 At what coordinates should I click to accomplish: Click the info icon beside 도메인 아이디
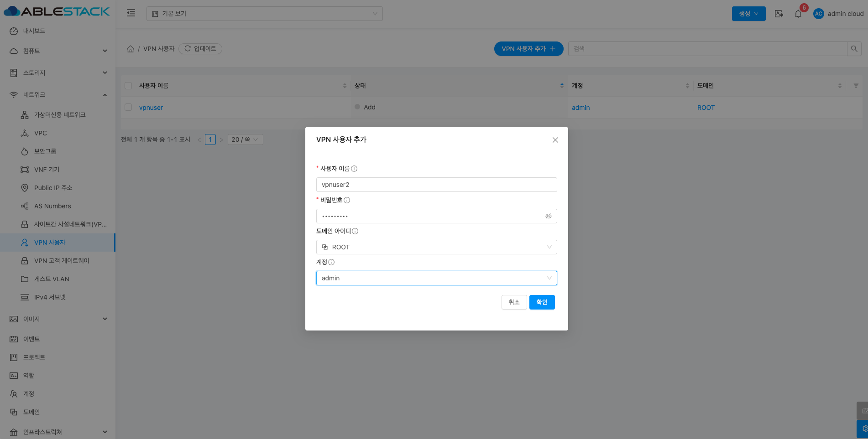click(x=355, y=231)
